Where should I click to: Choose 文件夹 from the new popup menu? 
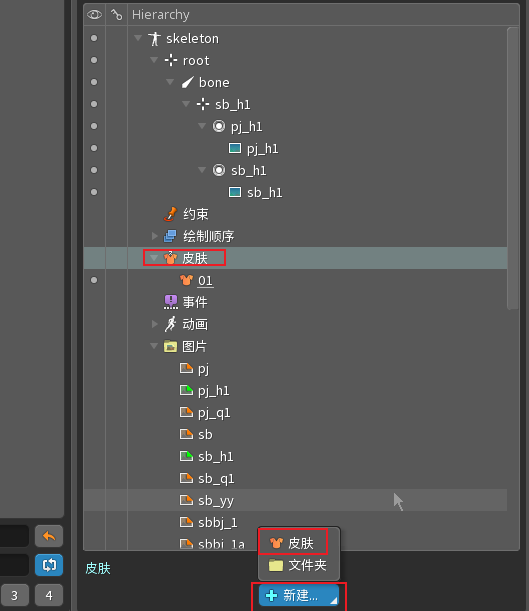click(299, 565)
